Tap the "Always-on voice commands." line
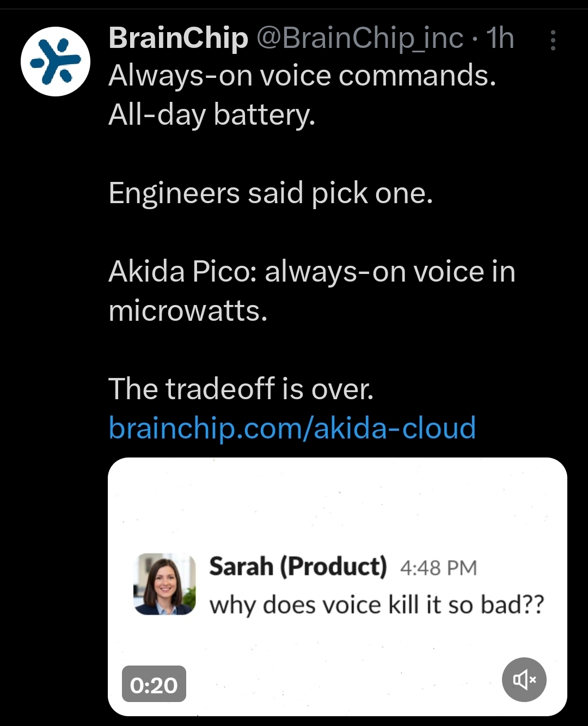This screenshot has height=726, width=588. tap(302, 75)
